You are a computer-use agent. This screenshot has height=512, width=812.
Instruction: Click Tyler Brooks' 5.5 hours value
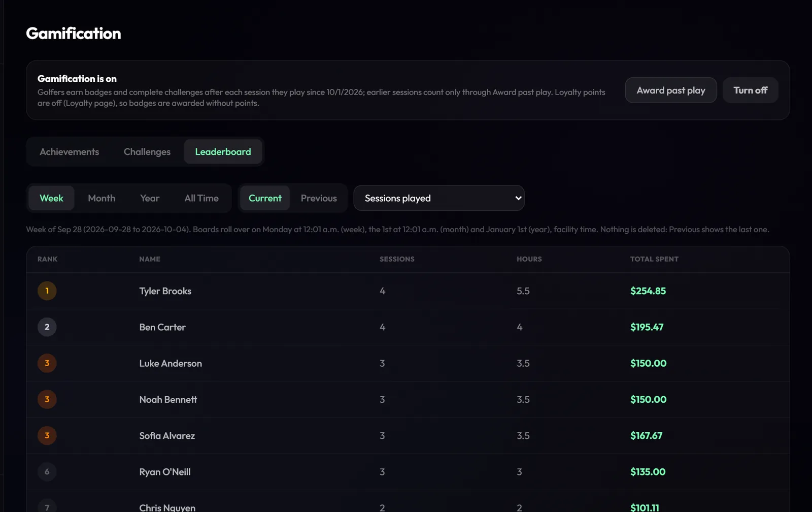pyautogui.click(x=523, y=291)
